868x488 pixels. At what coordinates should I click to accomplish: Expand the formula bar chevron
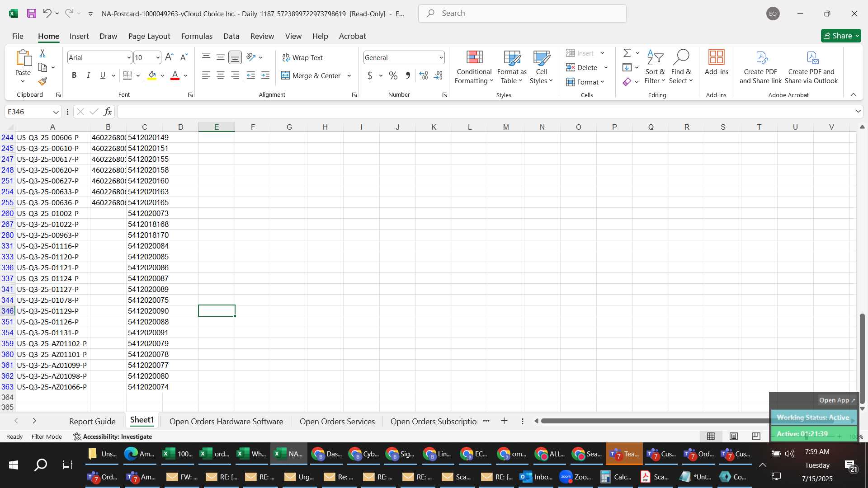point(858,112)
